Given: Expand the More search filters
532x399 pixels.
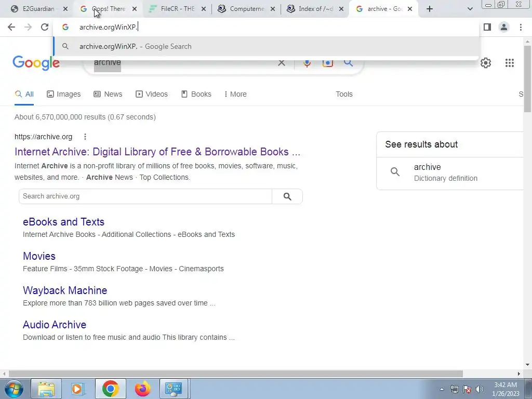Looking at the screenshot, I should pyautogui.click(x=235, y=95).
